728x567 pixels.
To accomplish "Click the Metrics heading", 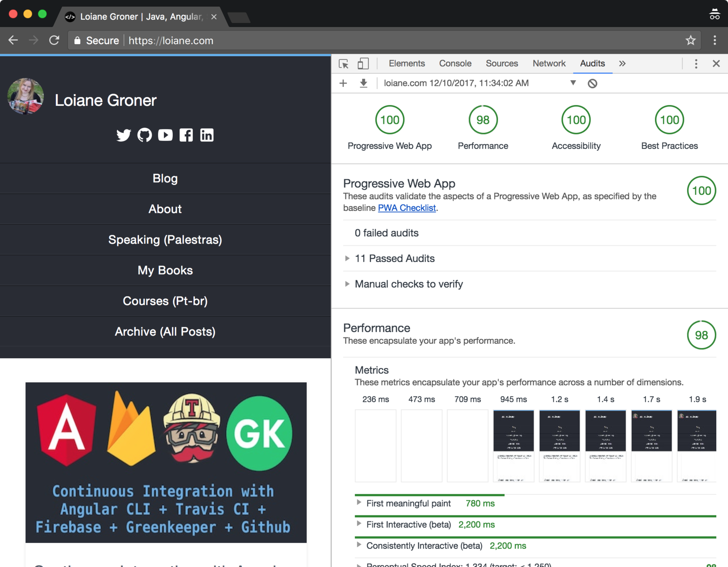I will click(x=372, y=370).
